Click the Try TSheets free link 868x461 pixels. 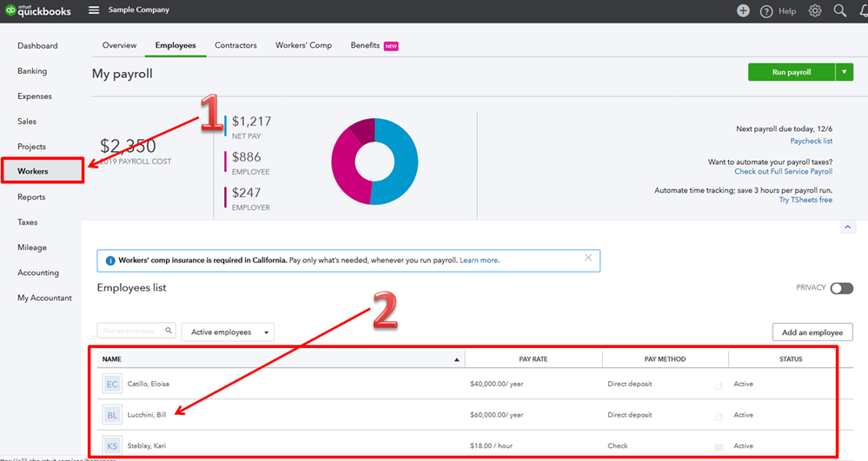805,200
